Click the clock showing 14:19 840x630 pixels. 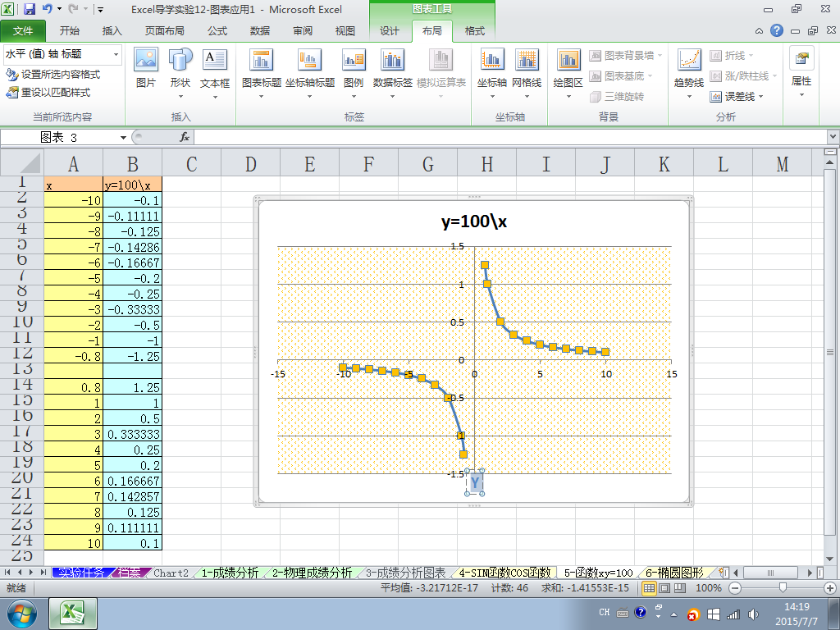point(796,607)
